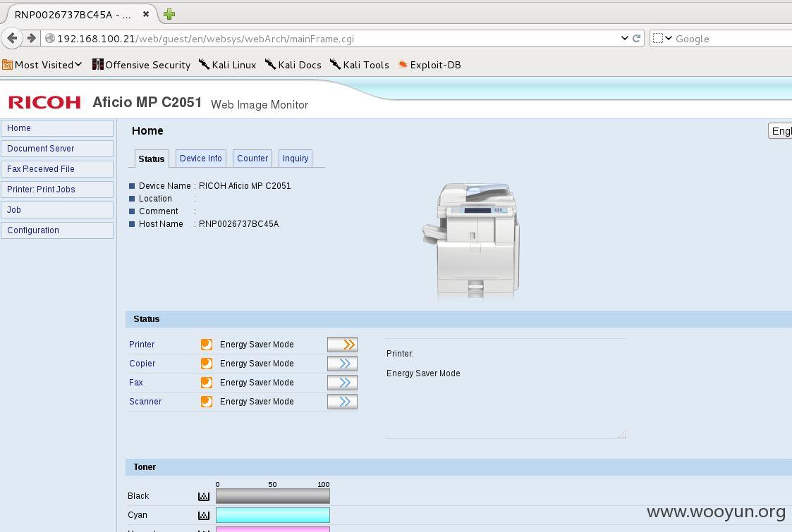792x532 pixels.
Task: Click the Fax status link
Action: [136, 383]
